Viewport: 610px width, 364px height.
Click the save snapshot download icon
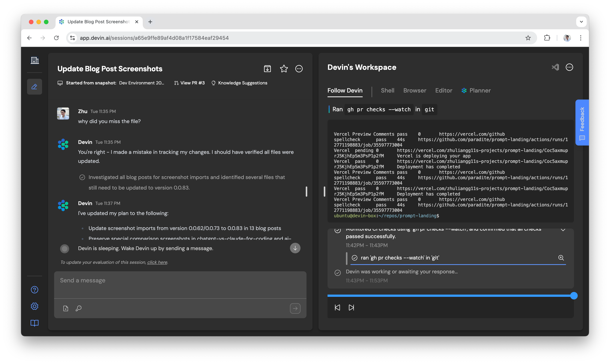click(x=267, y=69)
